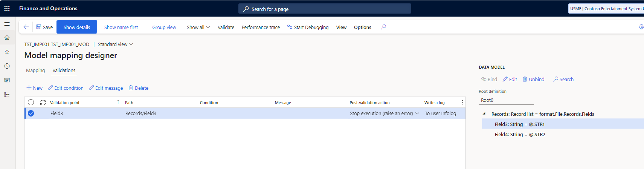Add a New validation
This screenshot has height=169, width=644.
34,88
